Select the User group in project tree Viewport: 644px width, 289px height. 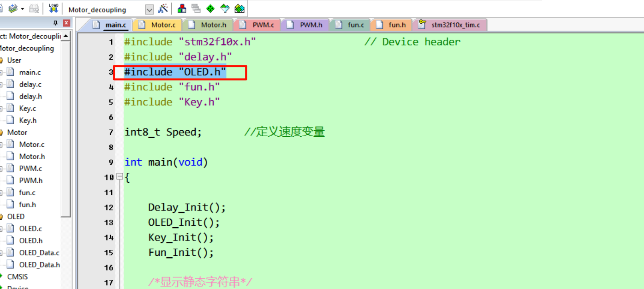(x=14, y=60)
